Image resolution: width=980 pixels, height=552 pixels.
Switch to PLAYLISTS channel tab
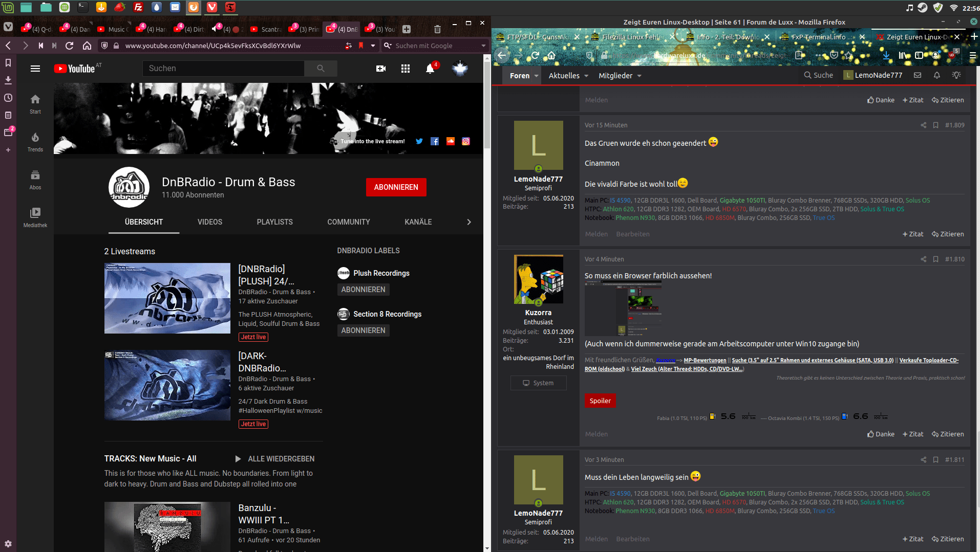pyautogui.click(x=274, y=222)
